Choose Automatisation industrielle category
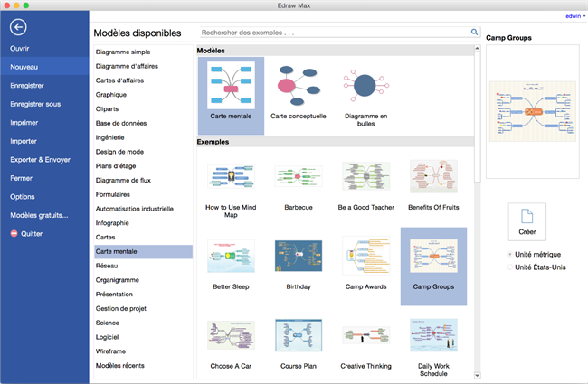Screen dimensions: 588x384 (x=134, y=209)
